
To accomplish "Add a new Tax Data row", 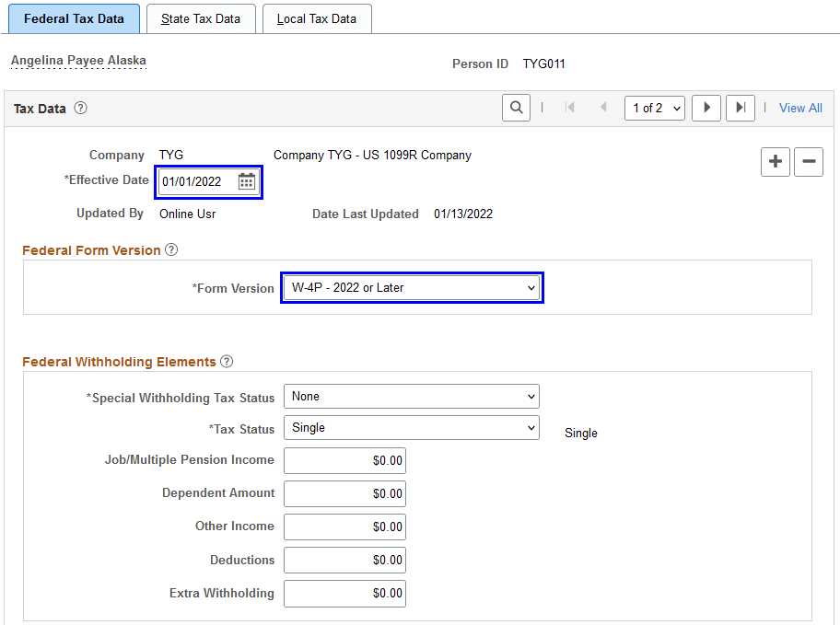I will (775, 162).
